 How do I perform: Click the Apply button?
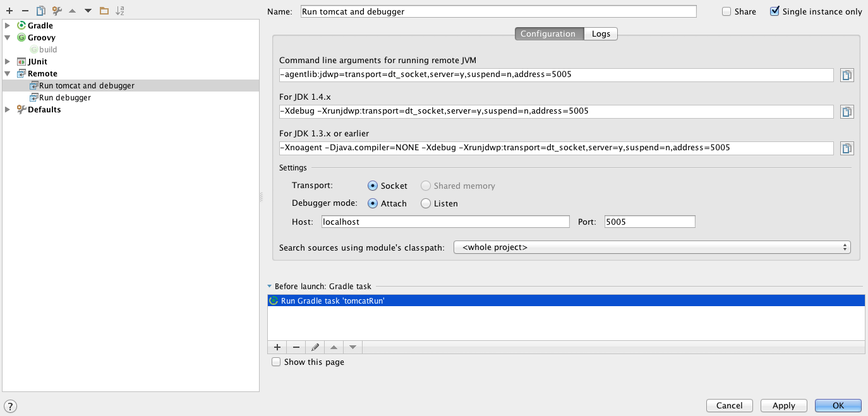point(783,405)
